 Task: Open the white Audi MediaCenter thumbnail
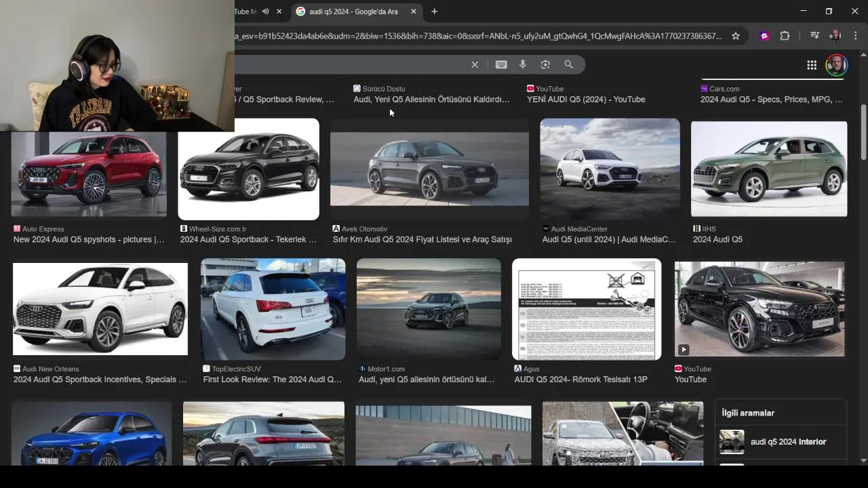click(610, 169)
